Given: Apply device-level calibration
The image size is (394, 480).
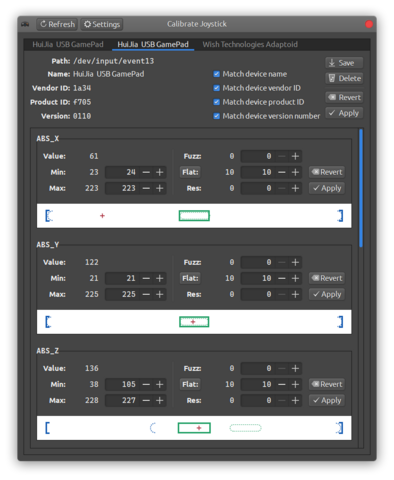Looking at the screenshot, I should [x=344, y=113].
